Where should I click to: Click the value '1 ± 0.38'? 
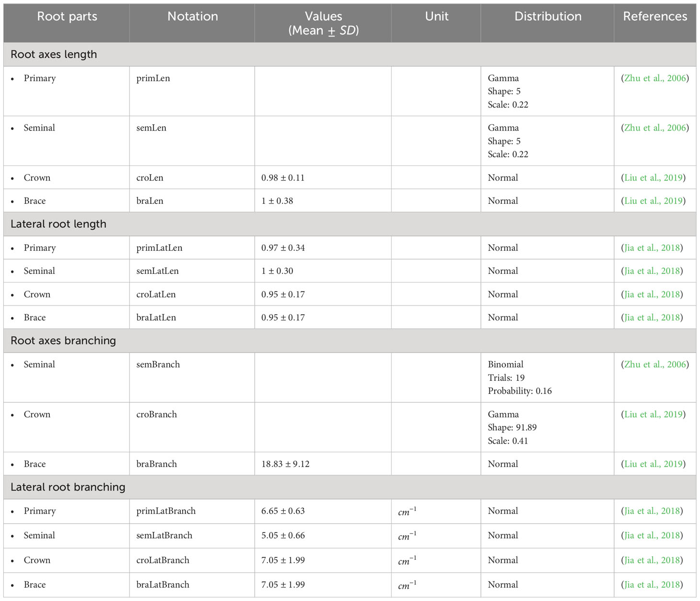coord(277,200)
